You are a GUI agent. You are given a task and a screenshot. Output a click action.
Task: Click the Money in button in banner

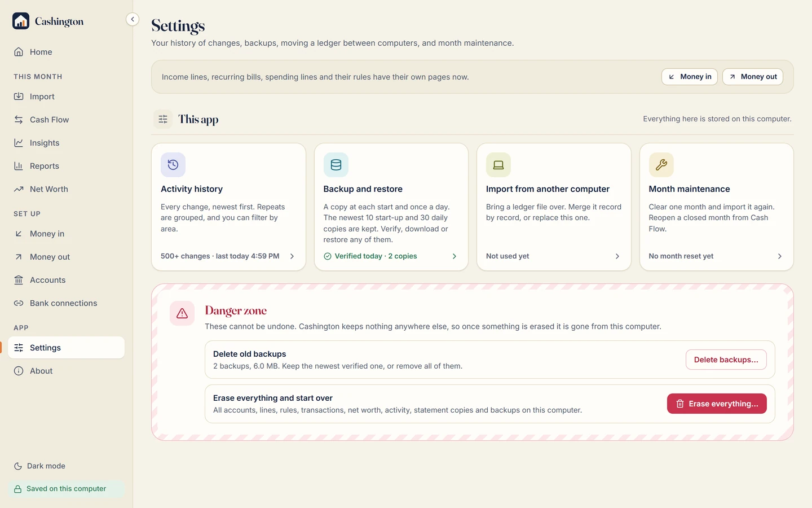click(690, 77)
